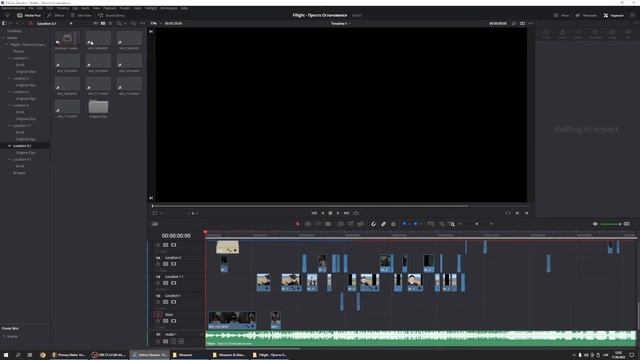Viewport: 640px width, 360px height.
Task: Open the Sound Library panel
Action: tap(111, 15)
